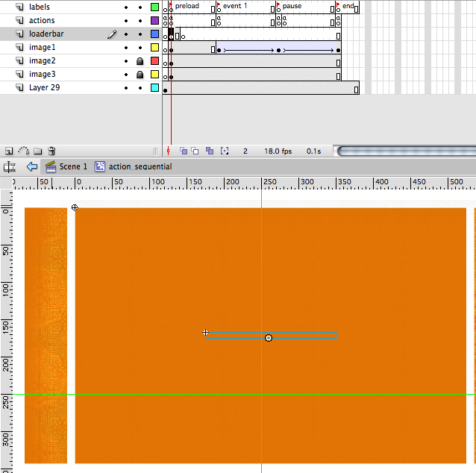
Task: Select the image1 keyframe where the tween starts
Action: tap(219, 51)
